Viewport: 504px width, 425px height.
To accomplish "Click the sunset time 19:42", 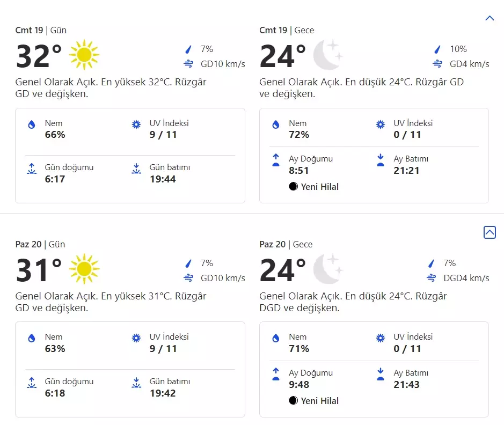I will tap(163, 393).
